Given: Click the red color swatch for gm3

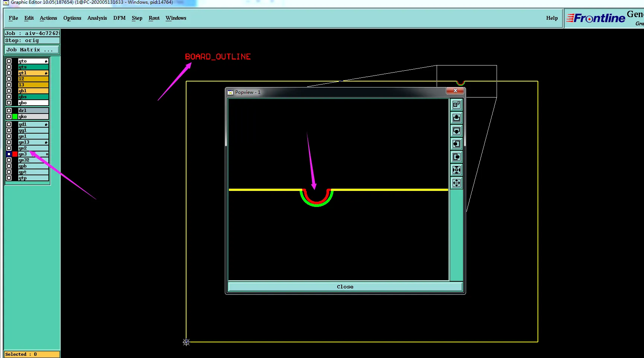Looking at the screenshot, I should 15,154.
